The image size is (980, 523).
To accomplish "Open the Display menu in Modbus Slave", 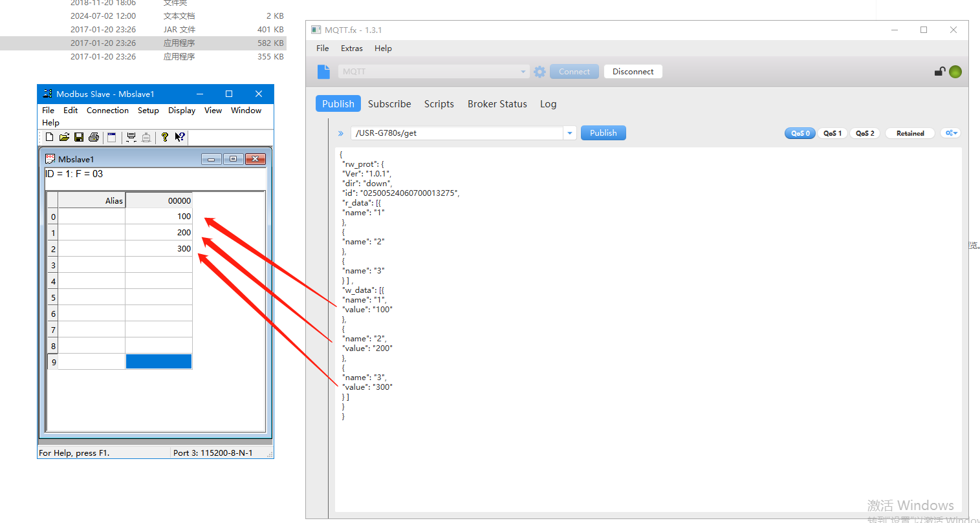I will click(182, 111).
